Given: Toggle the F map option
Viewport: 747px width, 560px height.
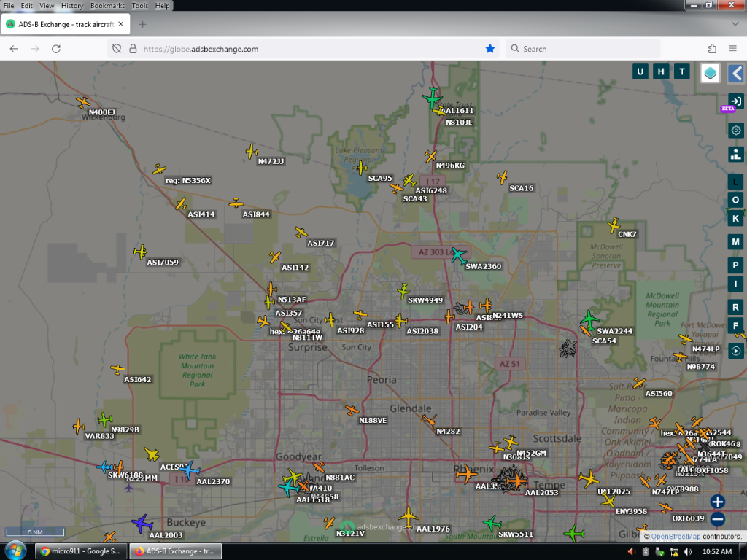Looking at the screenshot, I should tap(735, 326).
